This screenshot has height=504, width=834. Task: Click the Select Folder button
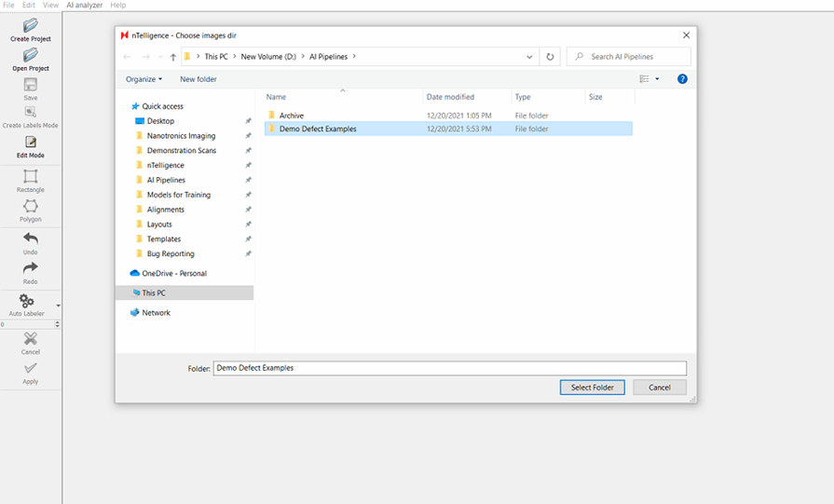click(592, 388)
